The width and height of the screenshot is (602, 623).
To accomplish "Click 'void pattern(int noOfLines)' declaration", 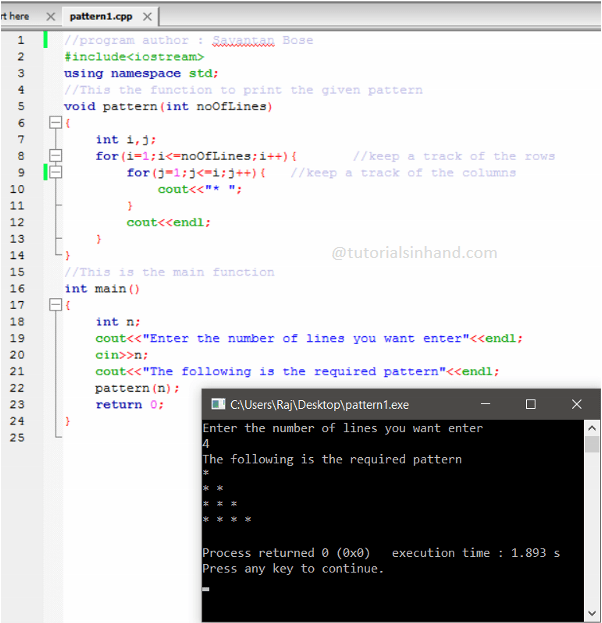I will [x=168, y=106].
